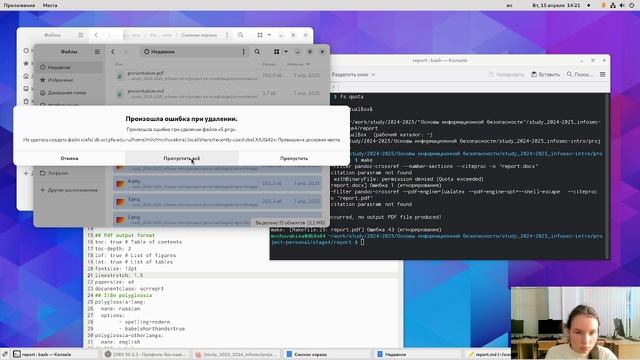Expand view options in back Files window
Viewport: 640px width, 360px height.
pos(269,35)
